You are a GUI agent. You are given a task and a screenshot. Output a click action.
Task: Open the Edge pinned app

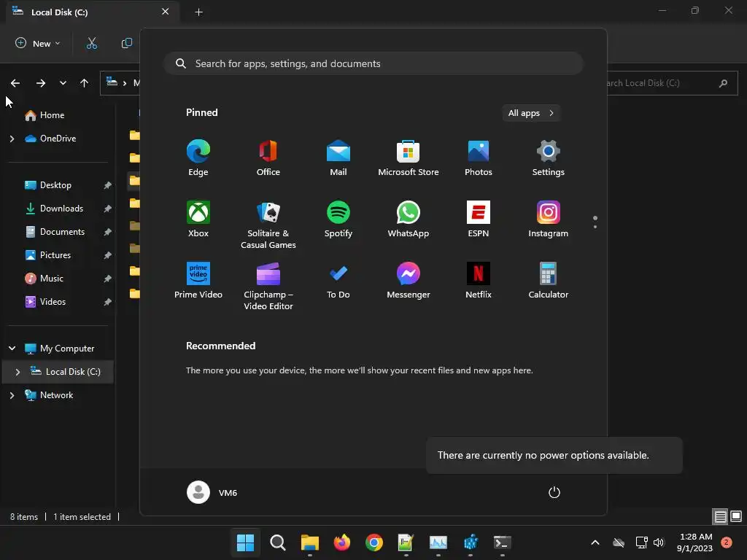tap(198, 158)
